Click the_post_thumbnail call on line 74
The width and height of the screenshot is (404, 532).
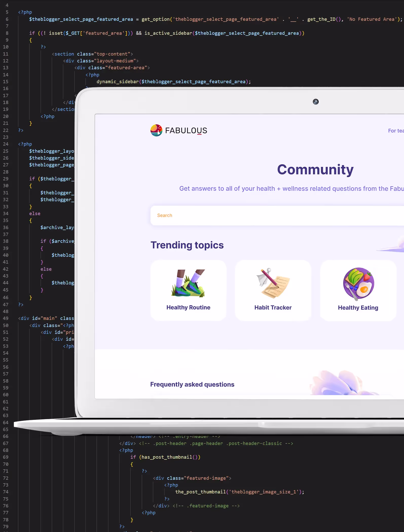[x=240, y=492]
